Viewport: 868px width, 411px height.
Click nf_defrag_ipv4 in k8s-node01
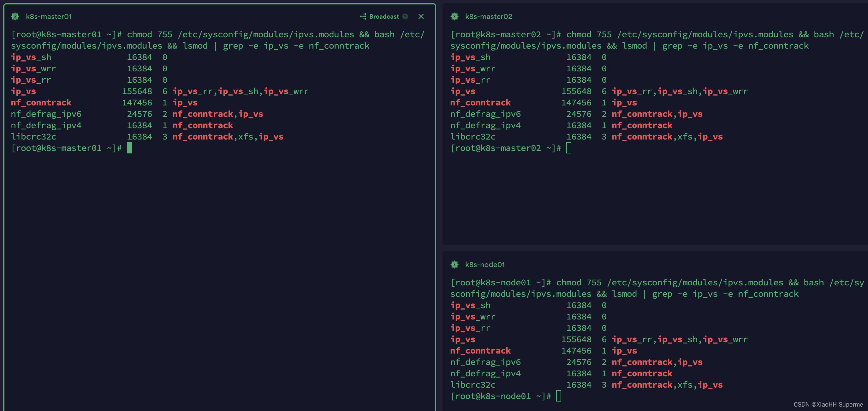[x=485, y=374]
